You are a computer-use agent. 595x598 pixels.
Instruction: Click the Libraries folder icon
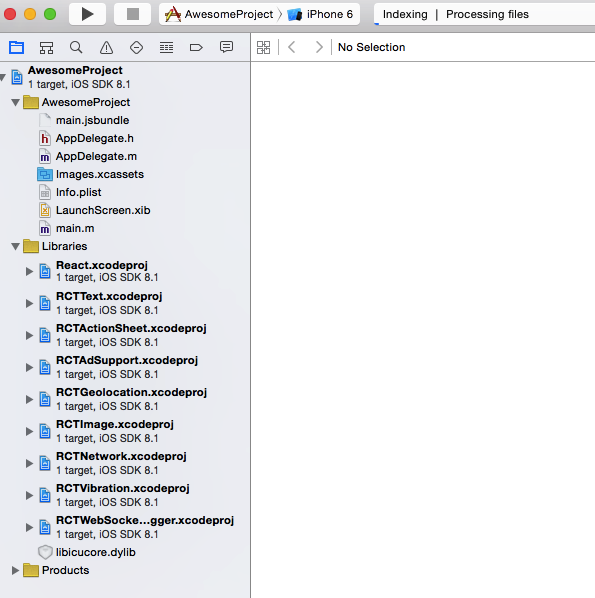31,246
